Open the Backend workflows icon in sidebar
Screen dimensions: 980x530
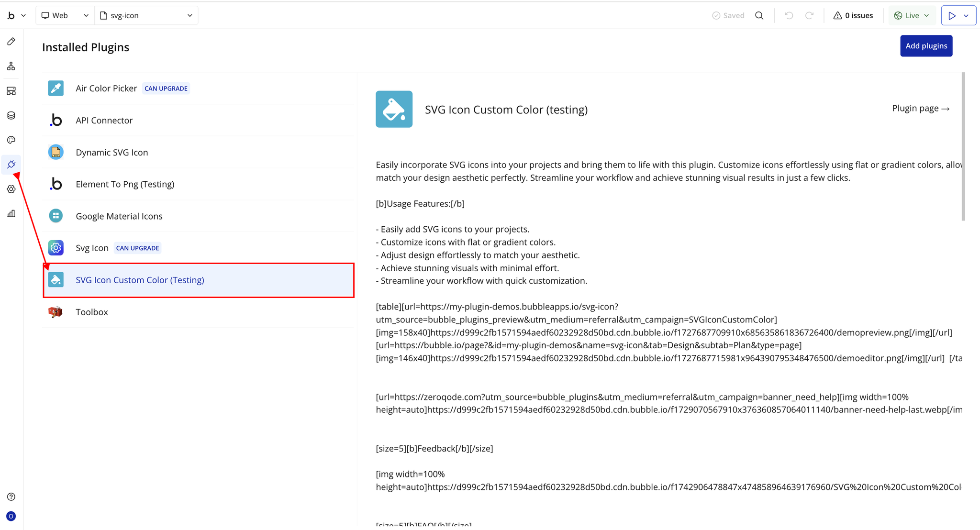[11, 91]
